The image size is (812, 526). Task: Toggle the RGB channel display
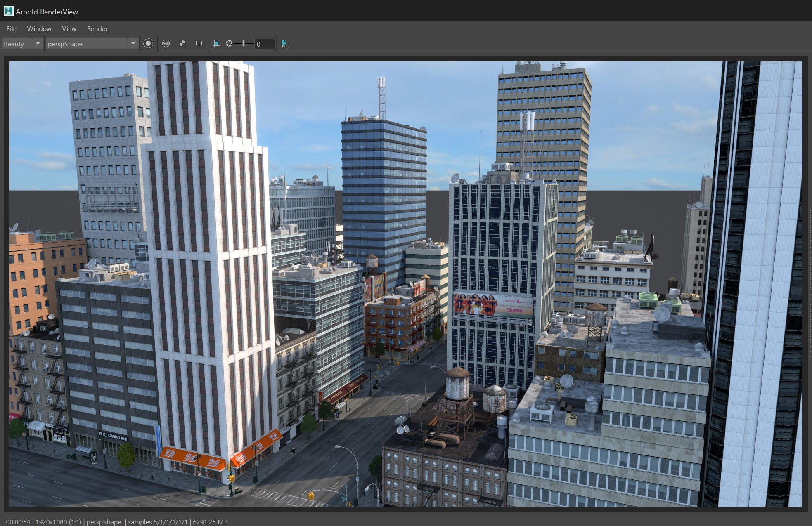click(x=166, y=43)
